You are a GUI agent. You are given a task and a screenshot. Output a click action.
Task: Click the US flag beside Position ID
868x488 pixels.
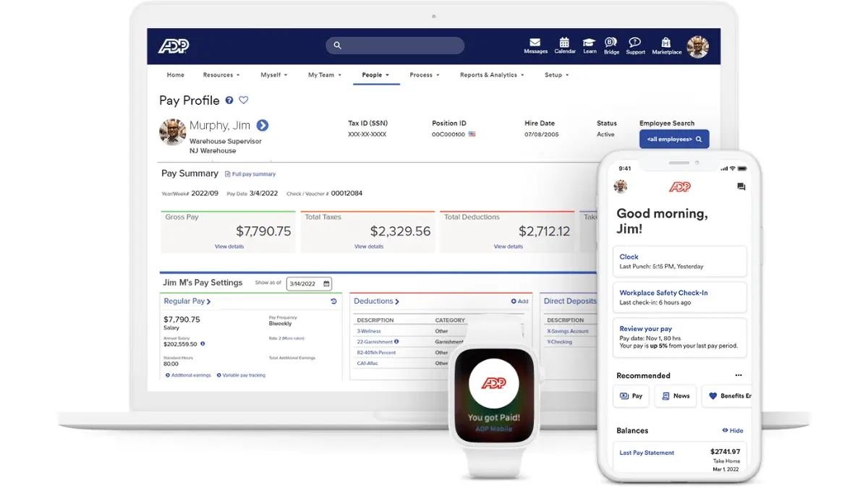(472, 134)
